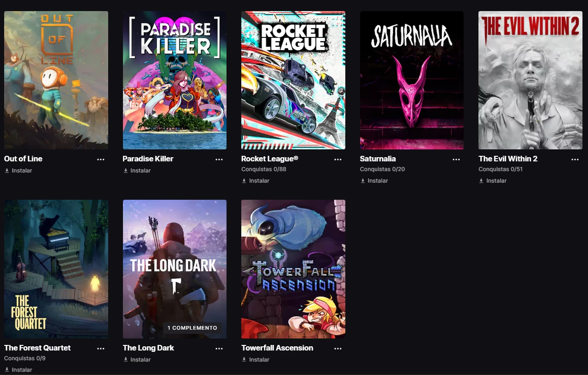Open the three-dot menu for Towerfall Ascension

pyautogui.click(x=338, y=348)
